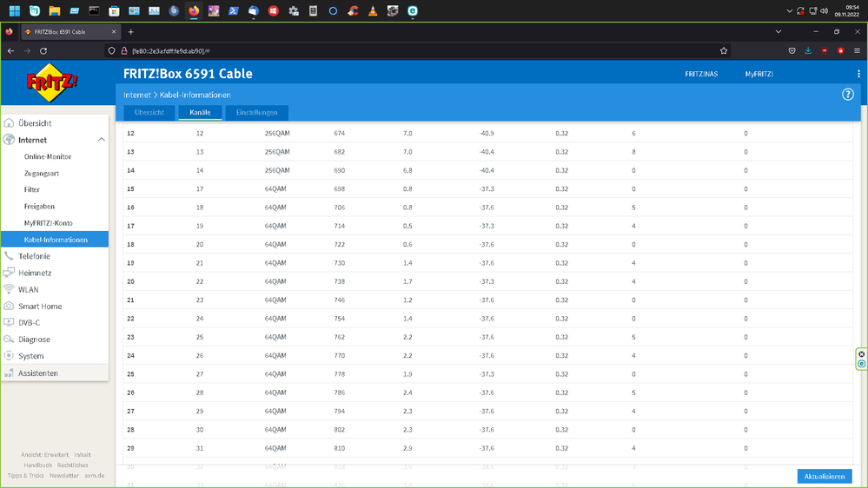This screenshot has width=868, height=488.
Task: Click the 778 frequency cell in row 25
Action: [x=340, y=374]
